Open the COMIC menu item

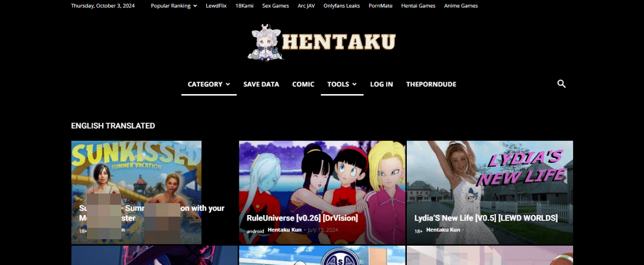point(303,84)
